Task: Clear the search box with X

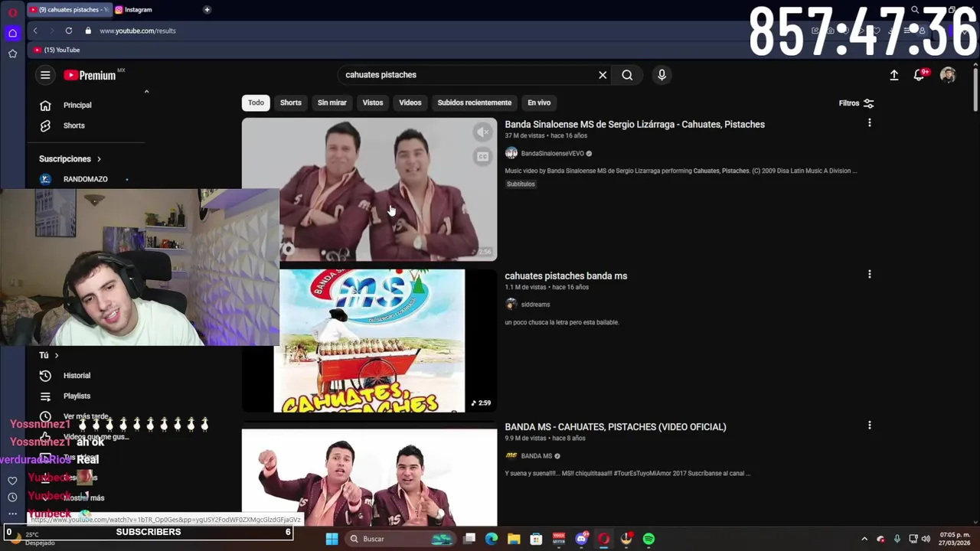Action: [x=603, y=75]
